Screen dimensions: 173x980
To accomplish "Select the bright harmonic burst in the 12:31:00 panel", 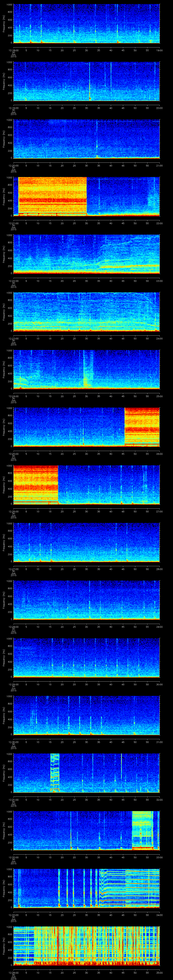I will pos(55,773).
